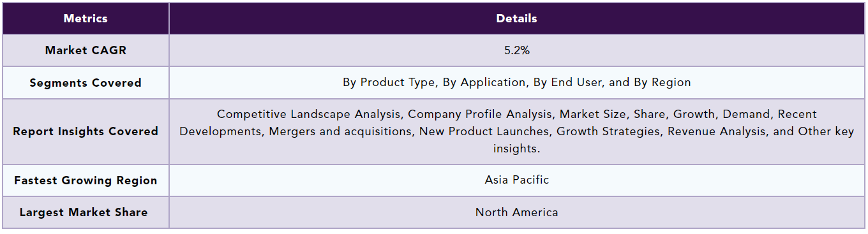Click the Growth Strategies text
868x234 pixels.
pyautogui.click(x=608, y=131)
